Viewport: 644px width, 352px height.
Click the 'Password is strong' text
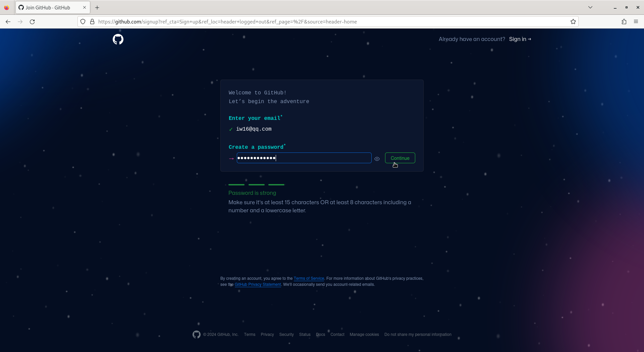click(x=252, y=193)
